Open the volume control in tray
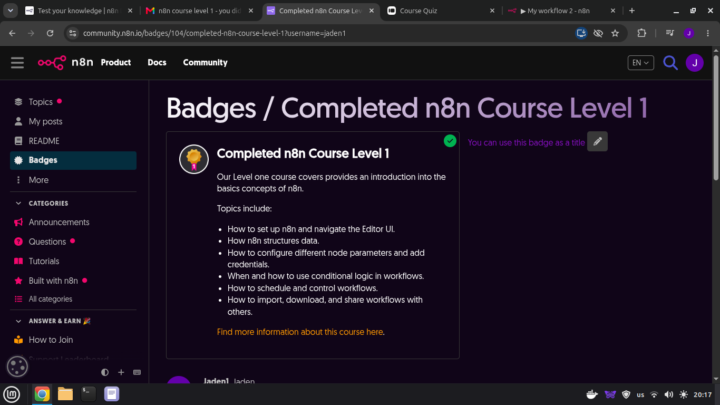720x405 pixels. click(x=669, y=394)
